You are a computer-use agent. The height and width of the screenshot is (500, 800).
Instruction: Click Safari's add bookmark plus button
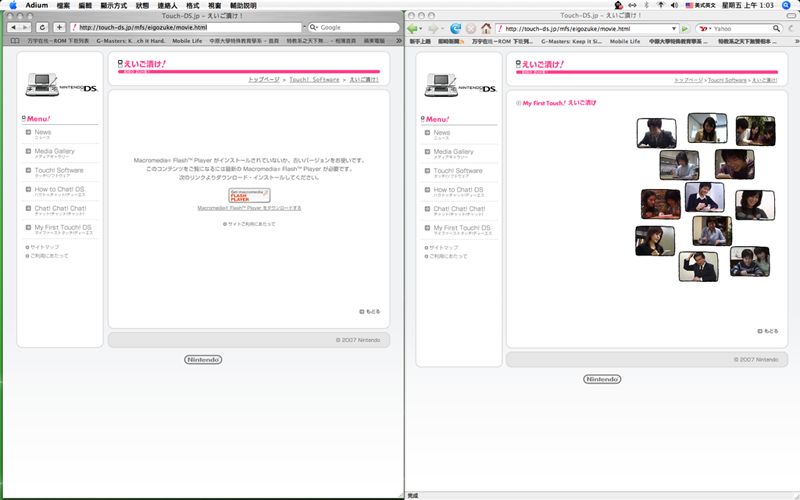pos(59,27)
